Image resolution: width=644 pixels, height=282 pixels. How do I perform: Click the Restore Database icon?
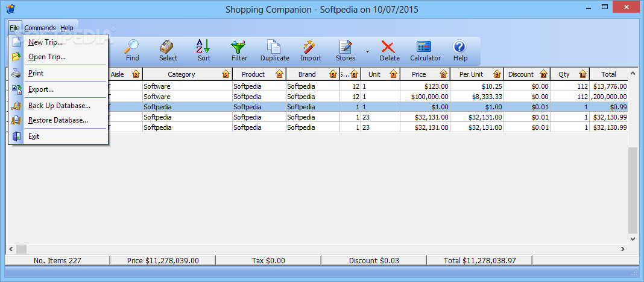(16, 120)
